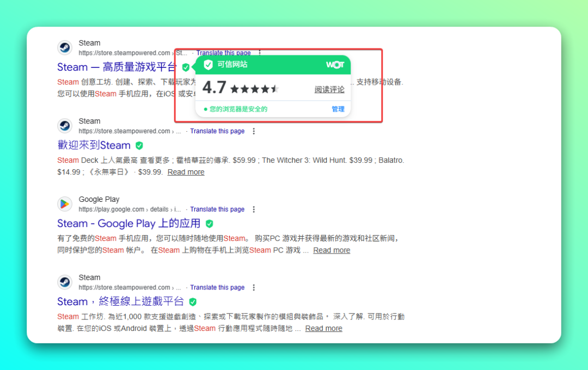Click green WOT shield beside 高质量游戏平台 title
The image size is (588, 370).
(x=186, y=67)
